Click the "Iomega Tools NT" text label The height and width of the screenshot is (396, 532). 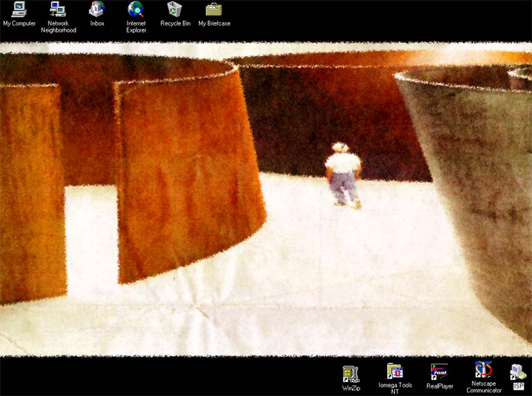click(395, 388)
